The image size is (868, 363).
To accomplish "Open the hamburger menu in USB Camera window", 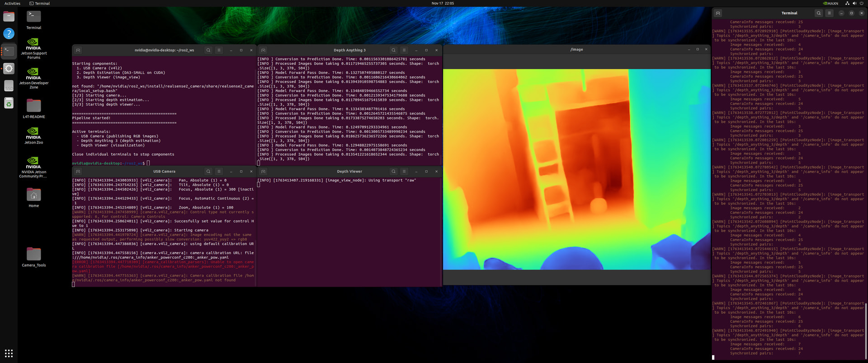I will [x=219, y=172].
